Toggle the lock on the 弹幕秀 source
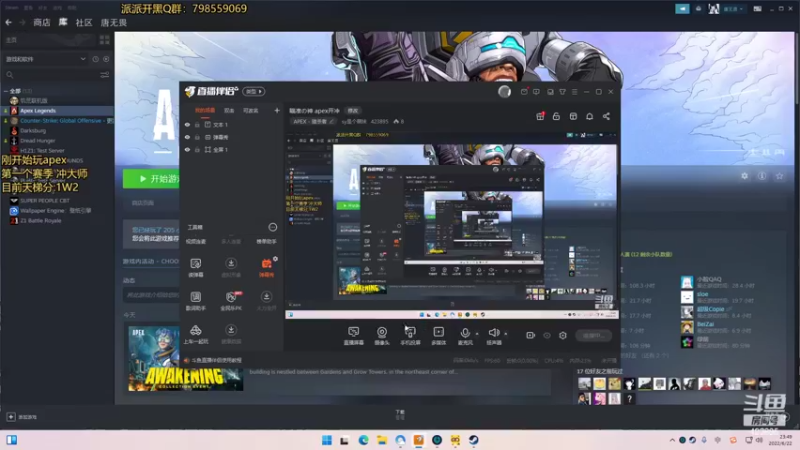 coord(197,137)
